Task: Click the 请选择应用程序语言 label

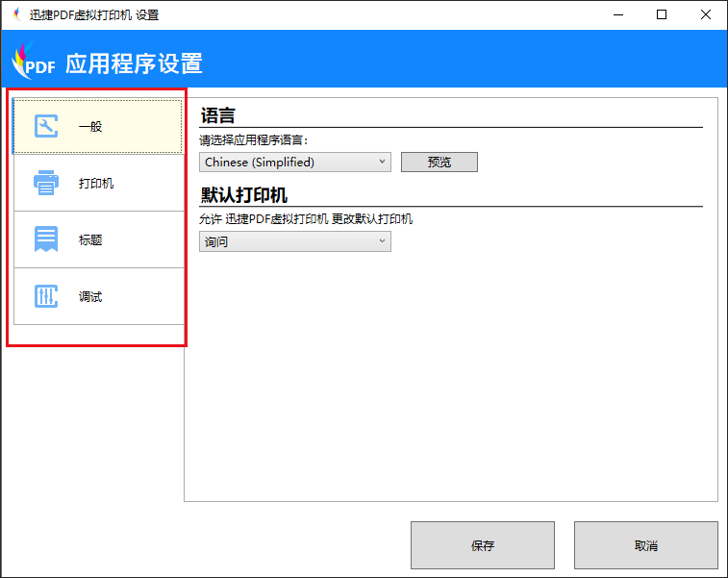Action: coord(254,140)
